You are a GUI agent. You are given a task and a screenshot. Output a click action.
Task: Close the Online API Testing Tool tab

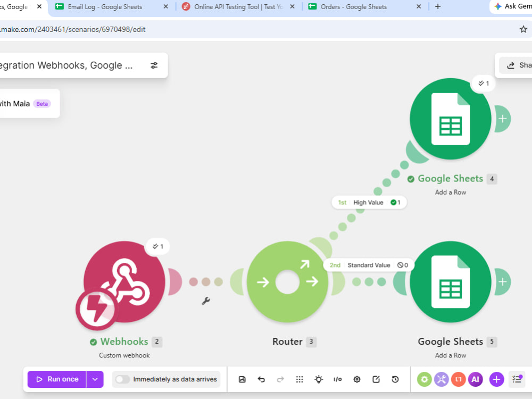point(292,6)
